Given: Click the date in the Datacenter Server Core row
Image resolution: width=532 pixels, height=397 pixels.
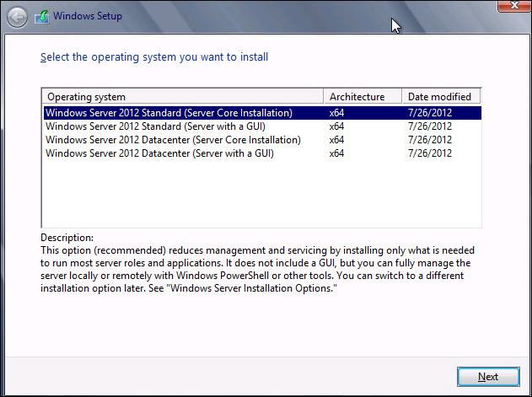Looking at the screenshot, I should 429,140.
